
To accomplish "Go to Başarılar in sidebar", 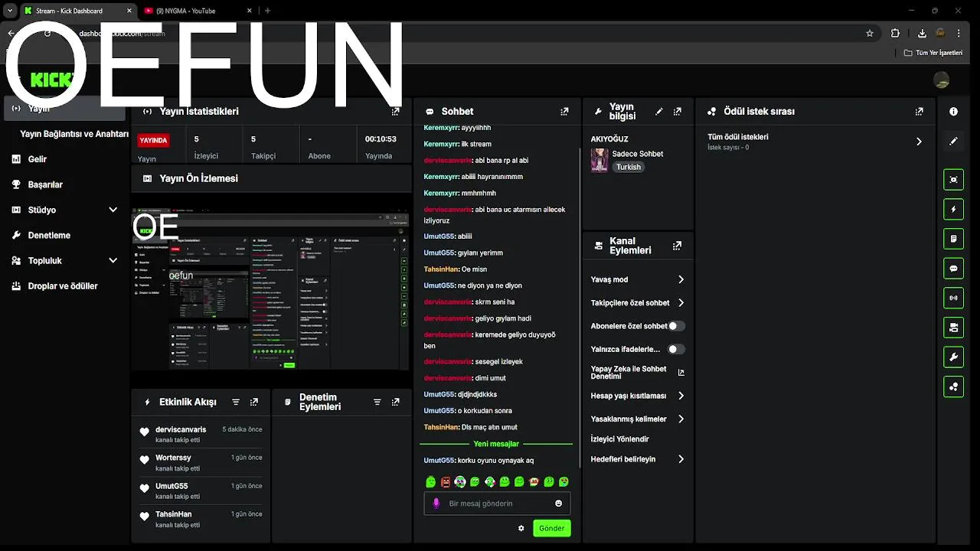I will tap(45, 184).
